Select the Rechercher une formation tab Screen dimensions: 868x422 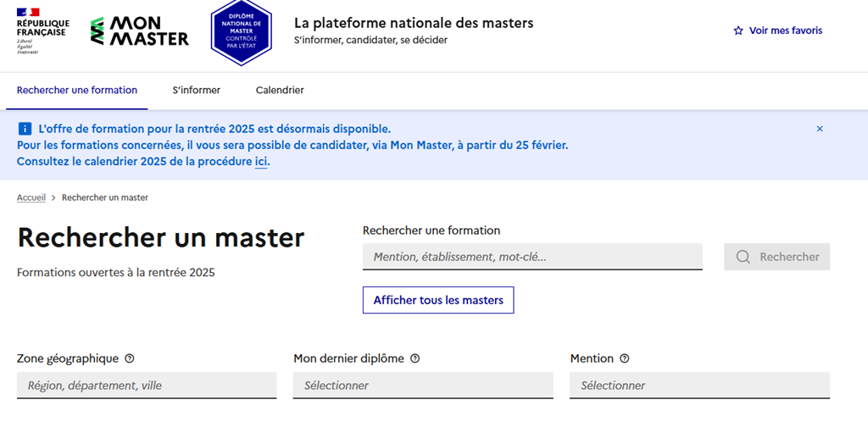(77, 90)
